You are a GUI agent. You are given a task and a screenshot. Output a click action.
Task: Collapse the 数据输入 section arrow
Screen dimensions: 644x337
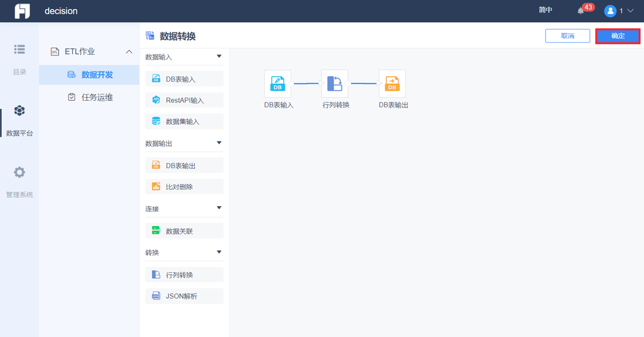coord(219,57)
